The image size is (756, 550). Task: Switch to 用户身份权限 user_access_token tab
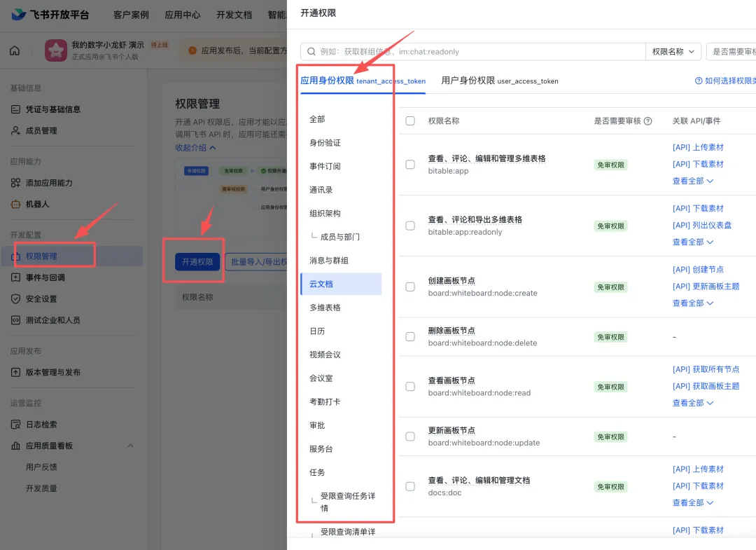pos(500,81)
